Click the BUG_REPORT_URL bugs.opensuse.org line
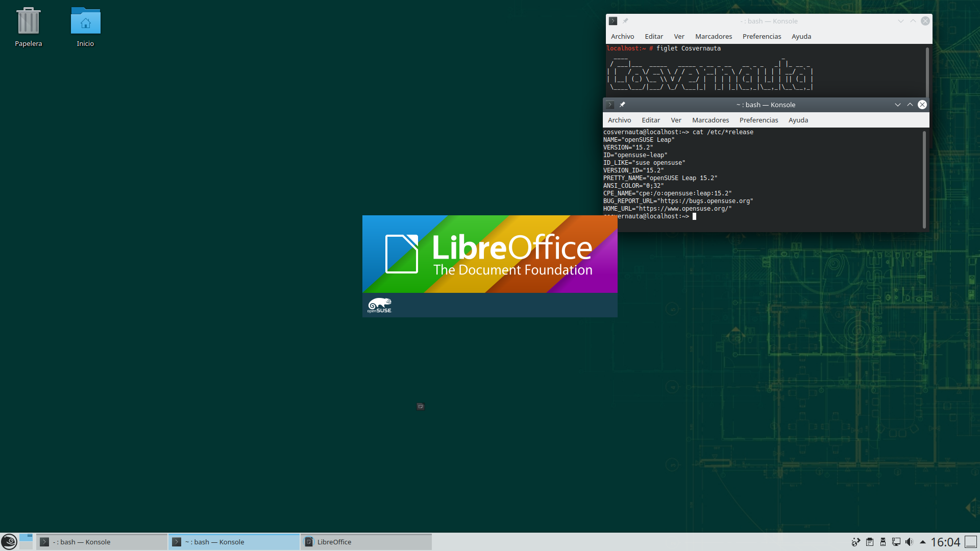Viewport: 980px width, 551px height. tap(678, 201)
